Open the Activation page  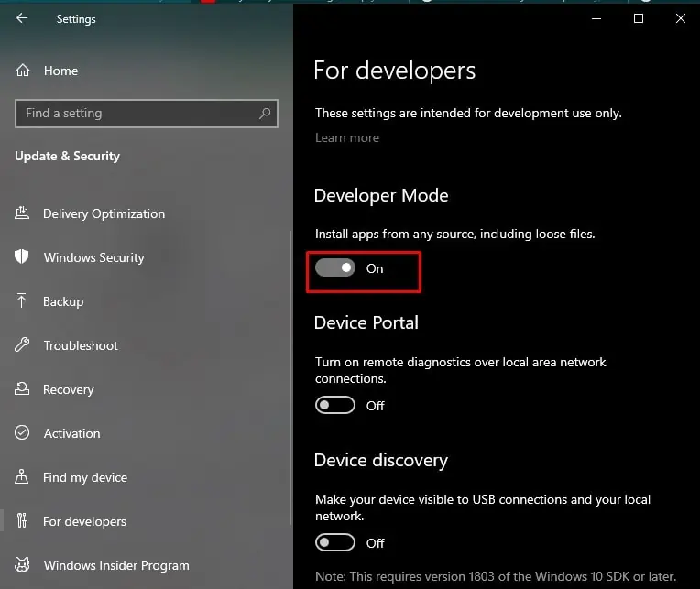point(71,433)
